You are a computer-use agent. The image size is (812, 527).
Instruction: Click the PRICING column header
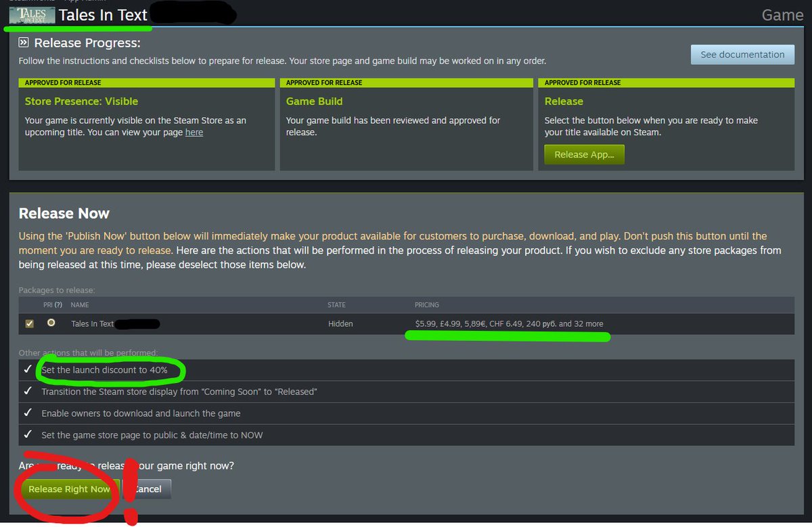coord(427,305)
